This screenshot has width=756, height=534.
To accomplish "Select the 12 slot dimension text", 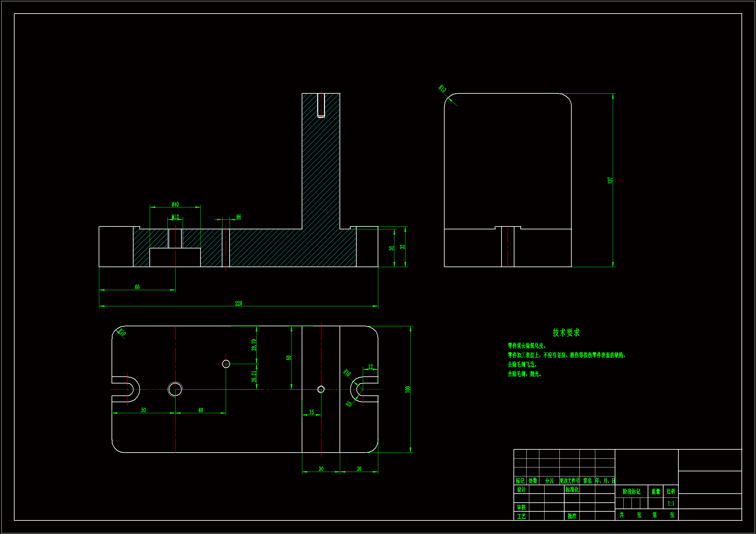I will point(371,367).
